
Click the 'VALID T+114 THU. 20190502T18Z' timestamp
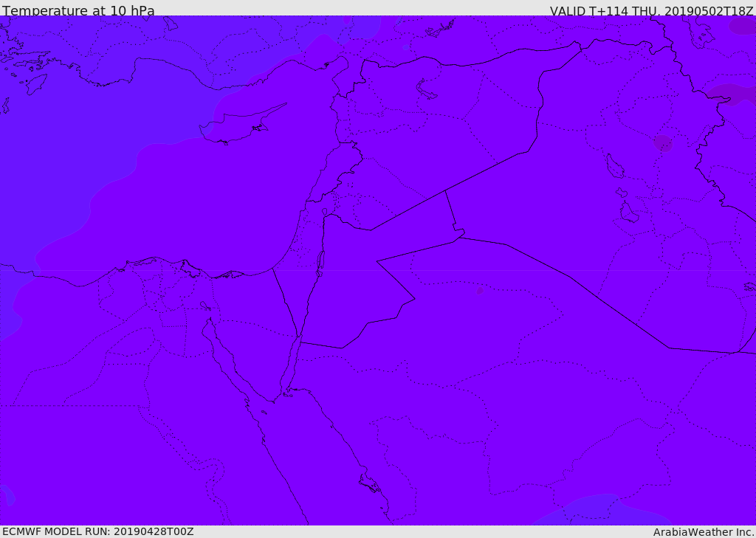click(x=651, y=11)
